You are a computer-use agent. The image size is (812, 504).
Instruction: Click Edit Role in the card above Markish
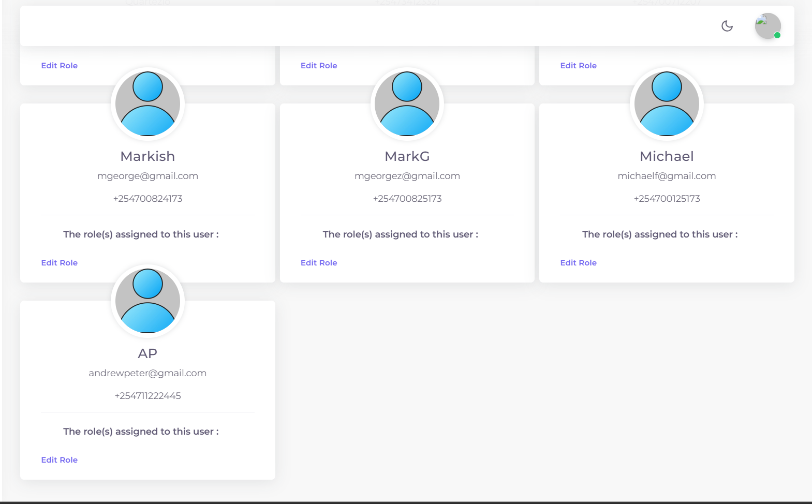pos(60,66)
